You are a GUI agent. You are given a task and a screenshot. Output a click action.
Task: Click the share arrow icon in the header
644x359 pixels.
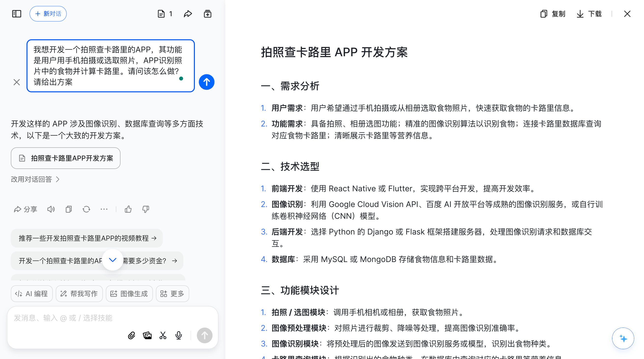[x=188, y=14]
